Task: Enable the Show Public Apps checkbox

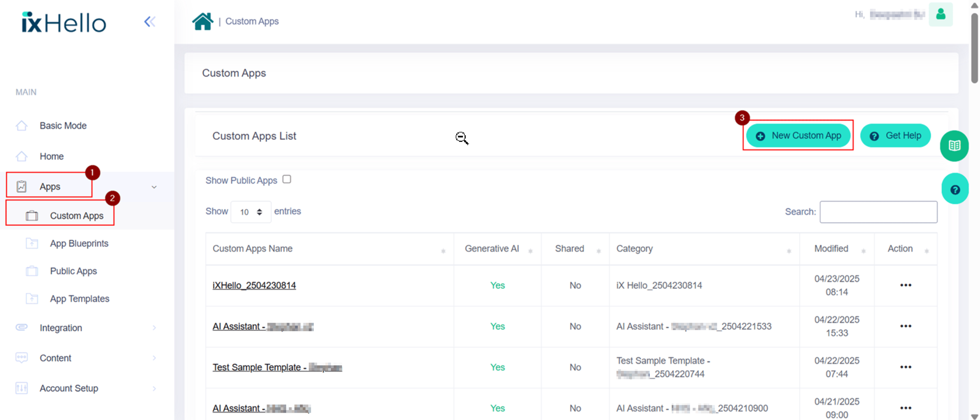Action: 287,179
